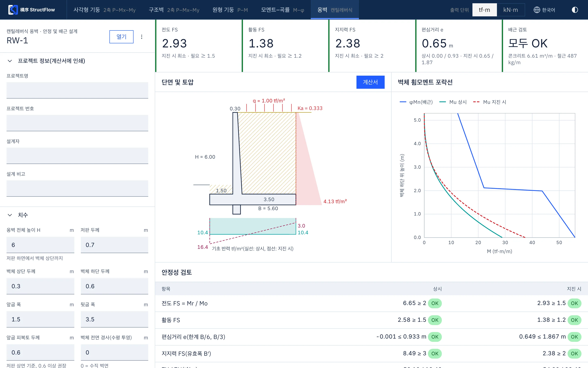588x368 pixels.
Task: Switch to 구조벽 tab
Action: (x=174, y=10)
